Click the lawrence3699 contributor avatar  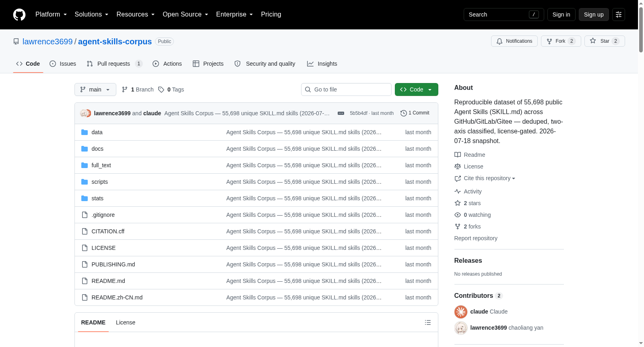point(461,328)
